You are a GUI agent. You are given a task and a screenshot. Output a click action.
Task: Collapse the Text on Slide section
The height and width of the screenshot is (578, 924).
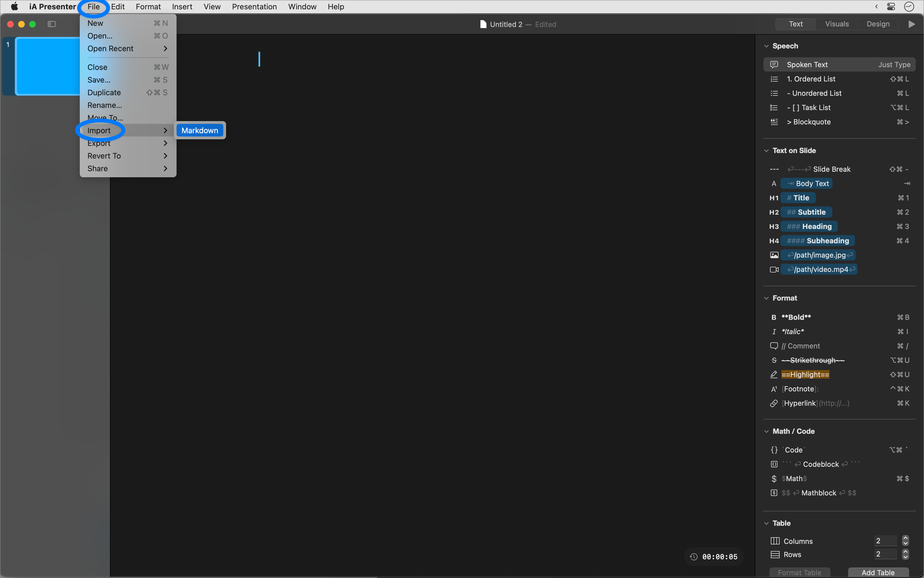(x=766, y=151)
